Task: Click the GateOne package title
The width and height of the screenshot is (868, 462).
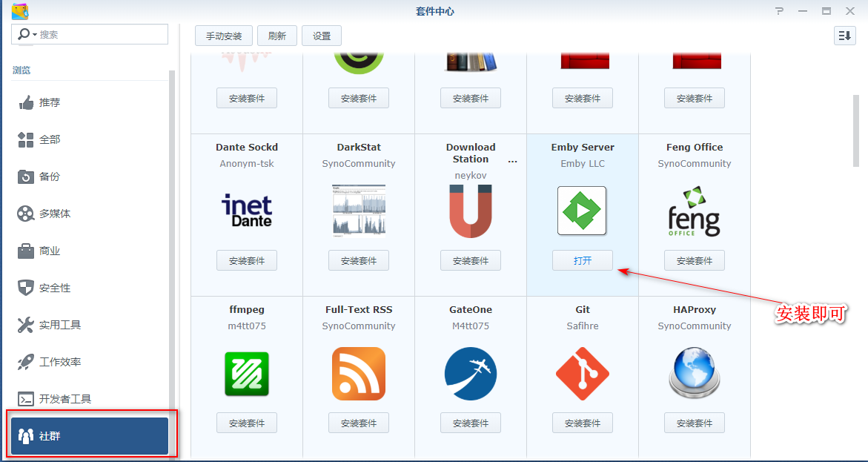Action: coord(471,310)
